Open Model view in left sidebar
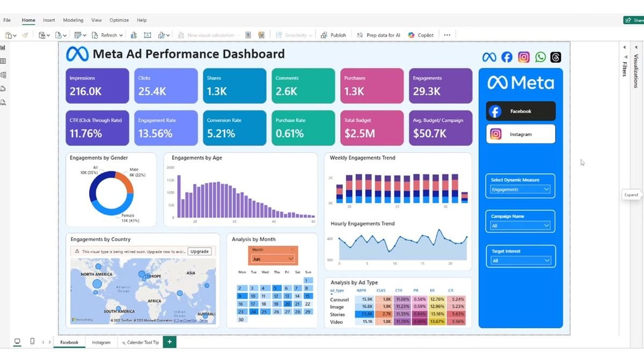Image resolution: width=644 pixels, height=362 pixels. point(3,75)
